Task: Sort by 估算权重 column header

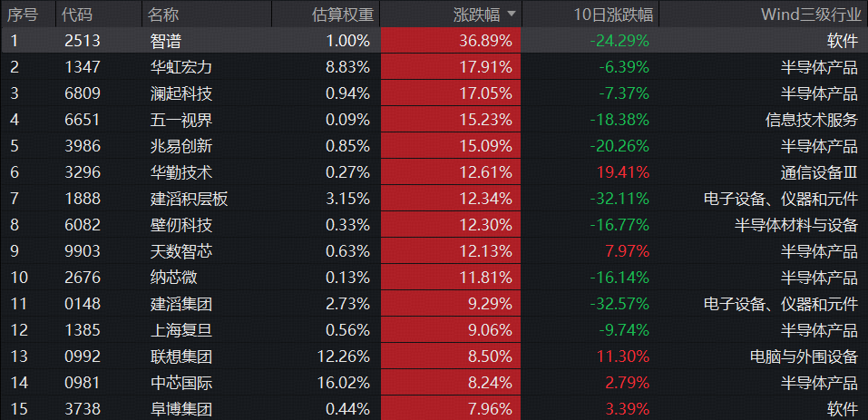Action: [326, 14]
